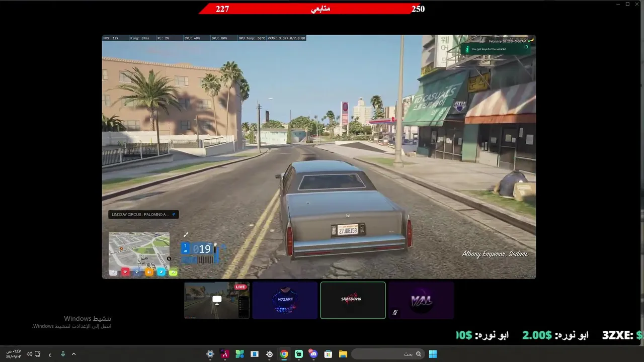Click the 227 follower count
This screenshot has width=644, height=362.
coord(222,9)
